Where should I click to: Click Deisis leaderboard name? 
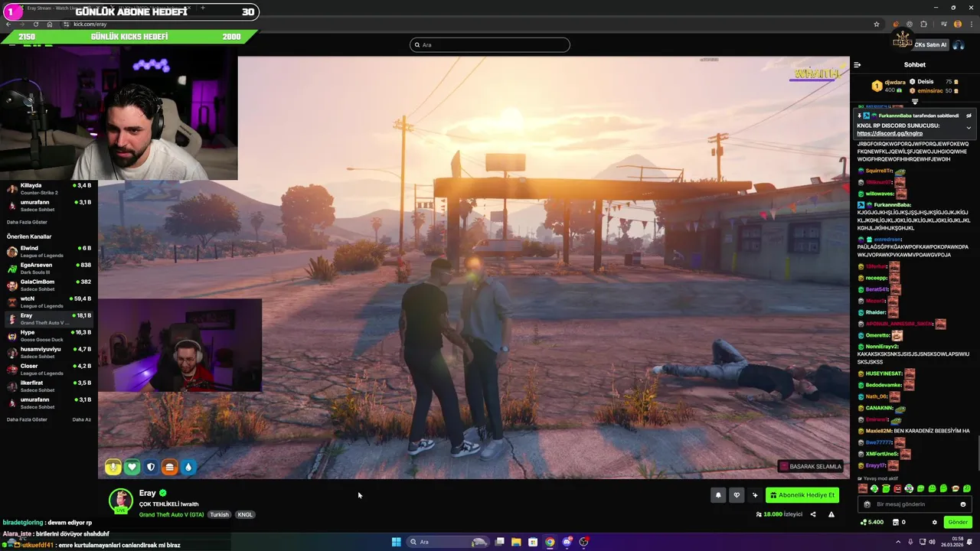point(926,81)
